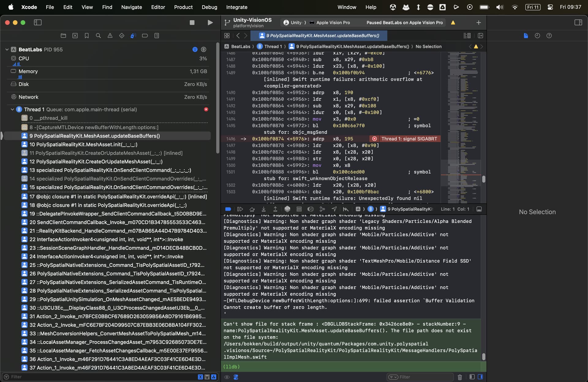Open the Issue navigator warning icon

point(110,36)
